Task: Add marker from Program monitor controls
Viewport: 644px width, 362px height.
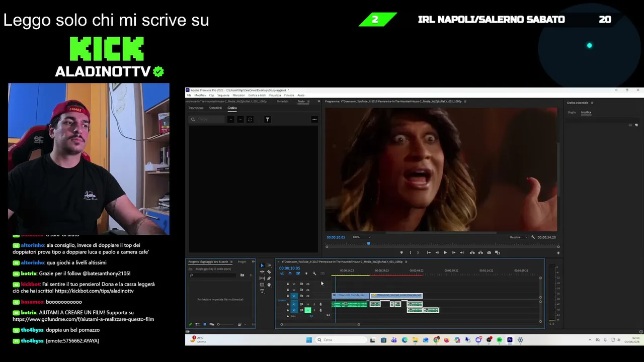Action: pos(401,252)
